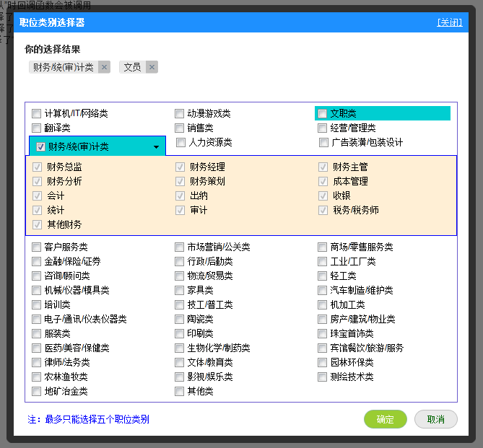
Task: Toggle the 税务/税务师 checkbox
Action: [x=323, y=210]
